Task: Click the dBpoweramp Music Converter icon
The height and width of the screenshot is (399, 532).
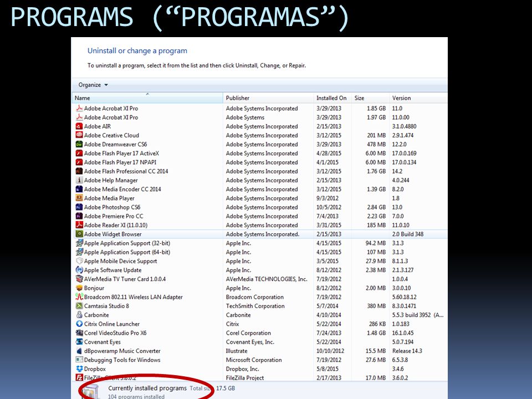Action: pyautogui.click(x=79, y=351)
